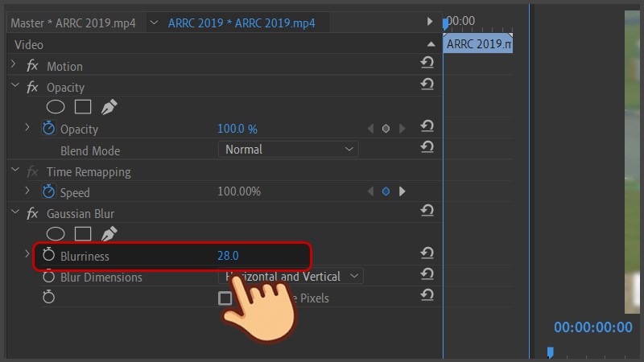The height and width of the screenshot is (362, 644).
Task: Click the Speed value 100.00%
Action: click(239, 191)
